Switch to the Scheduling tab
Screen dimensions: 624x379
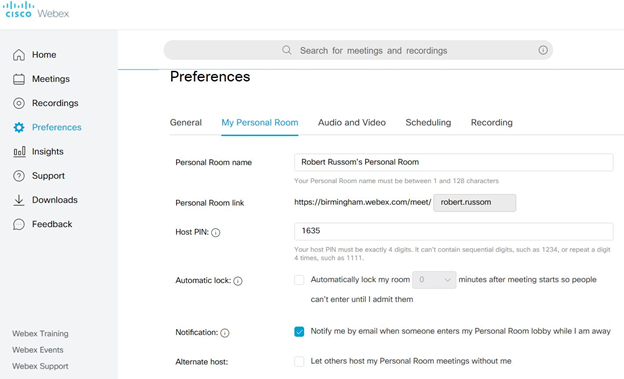428,123
